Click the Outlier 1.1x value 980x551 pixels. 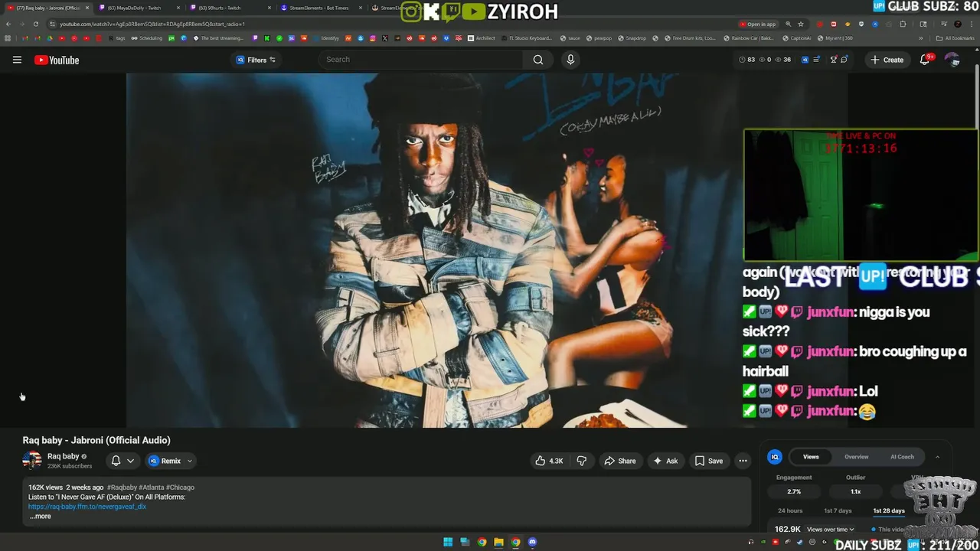point(855,492)
